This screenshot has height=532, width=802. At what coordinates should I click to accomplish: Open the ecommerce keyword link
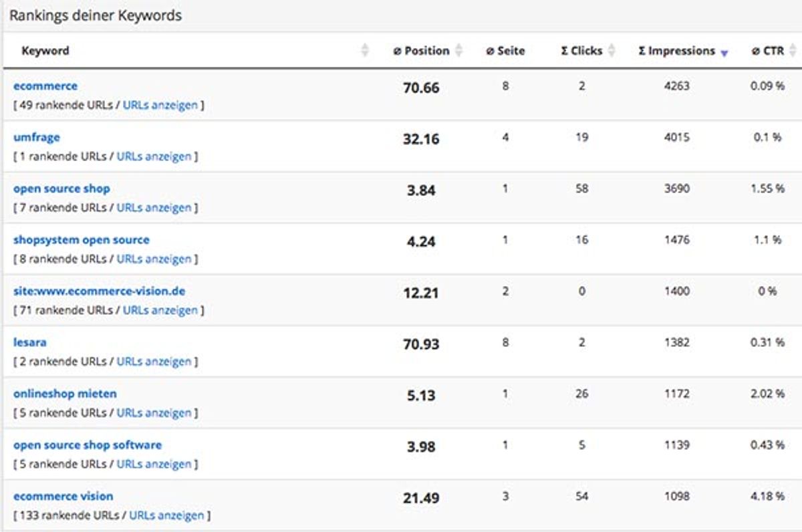45,86
